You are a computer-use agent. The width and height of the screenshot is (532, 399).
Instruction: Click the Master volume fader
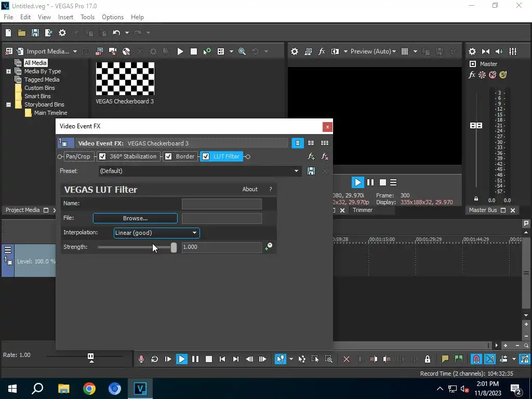click(x=476, y=126)
